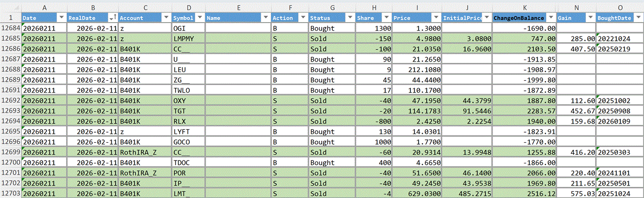Viewport: 644px width, 198px height.
Task: Open the Symbol column filter button
Action: click(199, 18)
